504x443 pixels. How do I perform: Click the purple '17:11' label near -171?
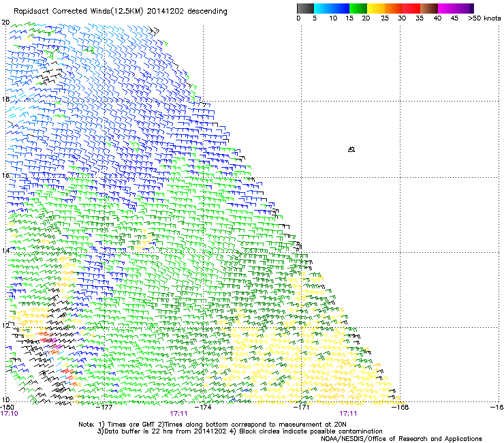348,414
